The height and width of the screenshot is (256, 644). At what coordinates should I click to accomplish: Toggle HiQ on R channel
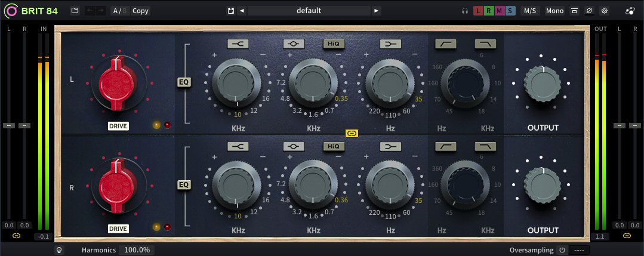tap(334, 146)
